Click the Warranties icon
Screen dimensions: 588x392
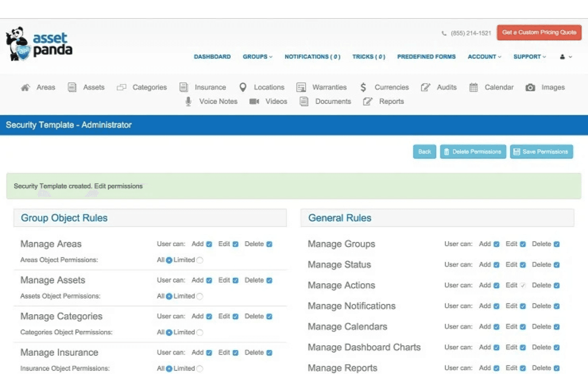[301, 87]
